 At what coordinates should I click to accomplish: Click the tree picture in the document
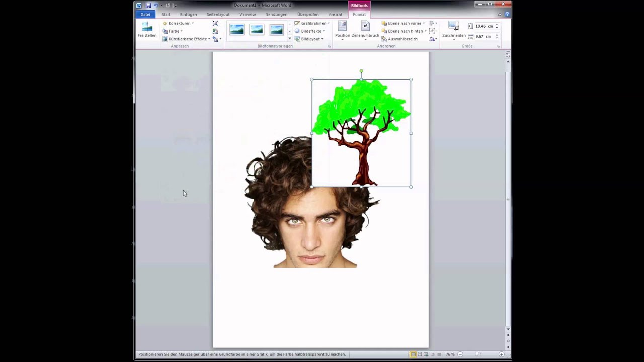tap(361, 133)
